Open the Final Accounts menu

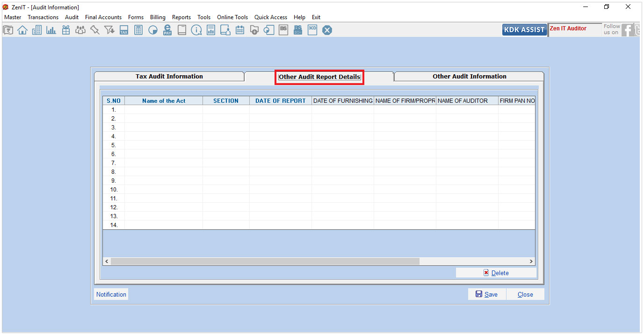click(103, 17)
